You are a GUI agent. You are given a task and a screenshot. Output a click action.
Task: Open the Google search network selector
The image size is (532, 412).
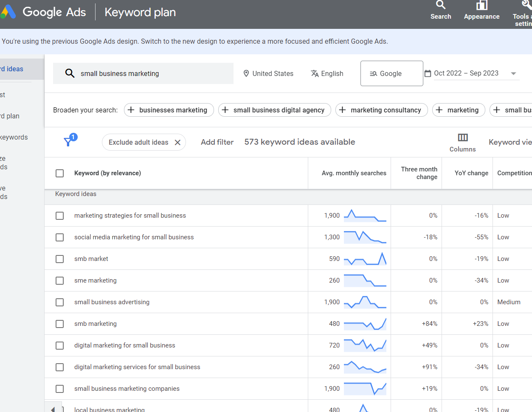click(391, 73)
